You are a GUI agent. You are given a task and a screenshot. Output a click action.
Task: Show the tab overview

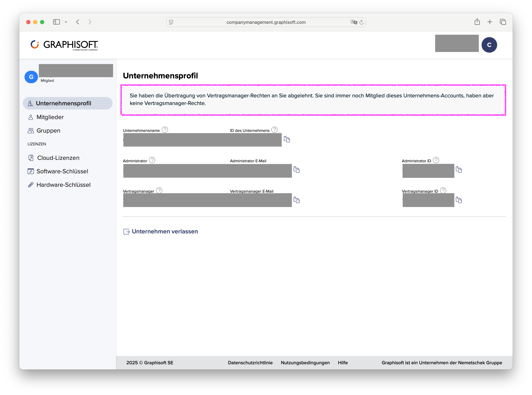[x=503, y=22]
